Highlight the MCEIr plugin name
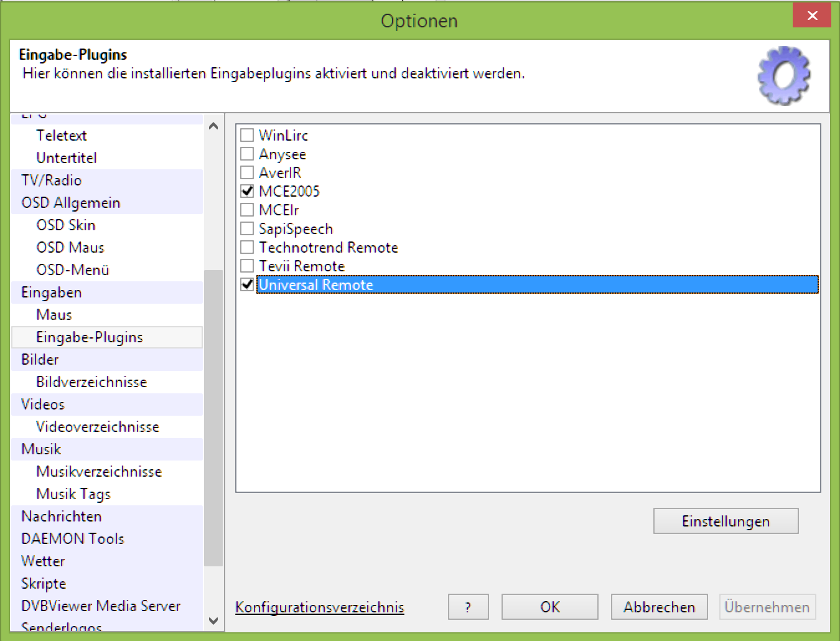 pyautogui.click(x=279, y=210)
